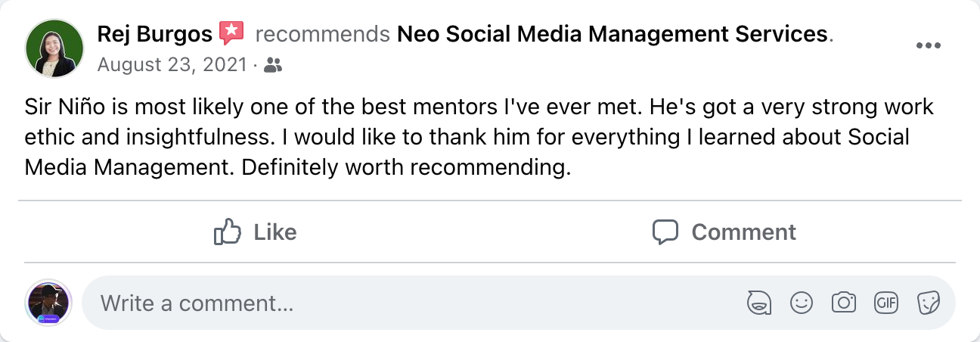This screenshot has width=980, height=342.
Task: Open the emoji picker smiley icon
Action: [x=801, y=303]
